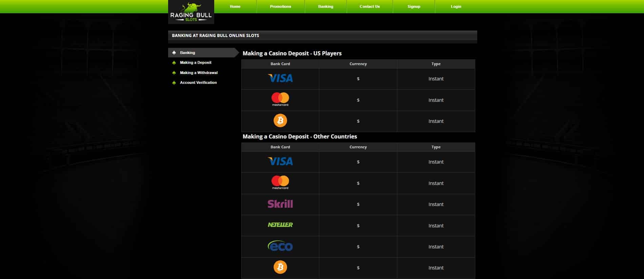Click 'Making a Casino Deposit - US Players' heading

(292, 53)
